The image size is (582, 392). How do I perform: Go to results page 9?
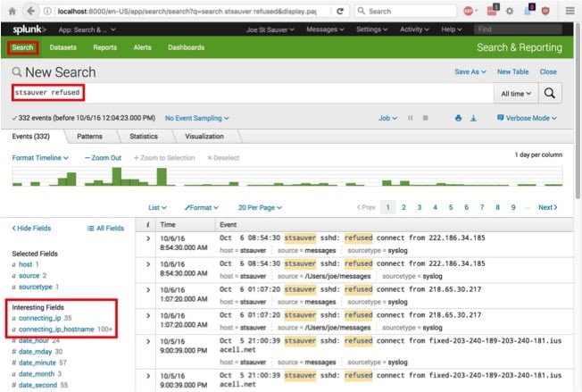coord(513,207)
